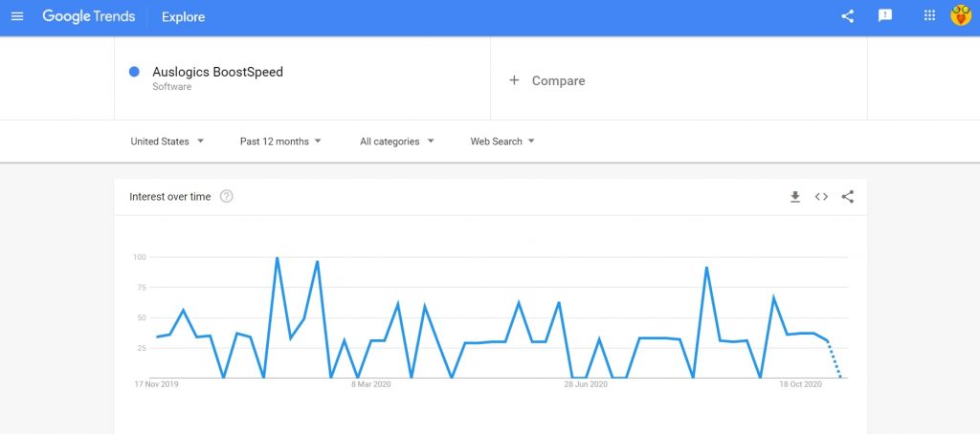980x434 pixels.
Task: Share the Interest over time chart
Action: coord(848,197)
